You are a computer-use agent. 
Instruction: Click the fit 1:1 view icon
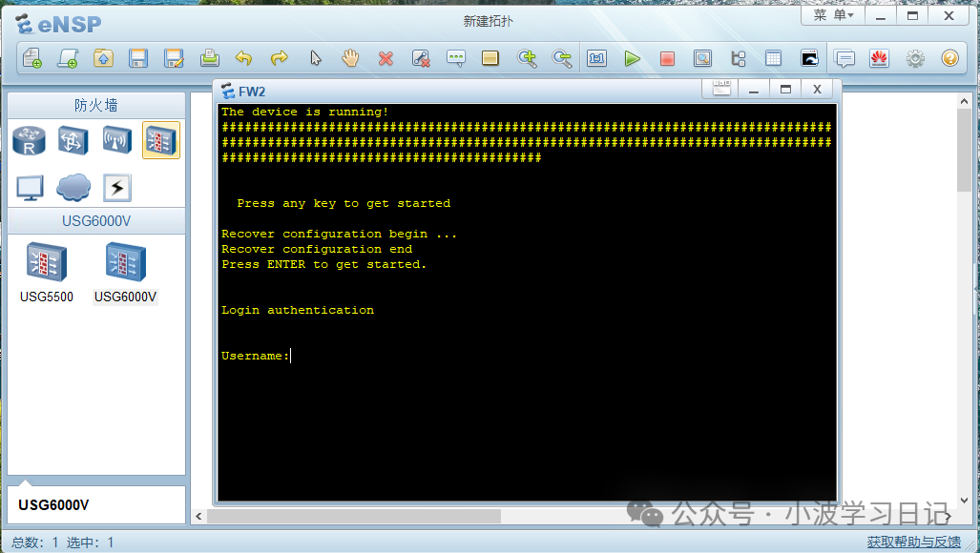597,59
